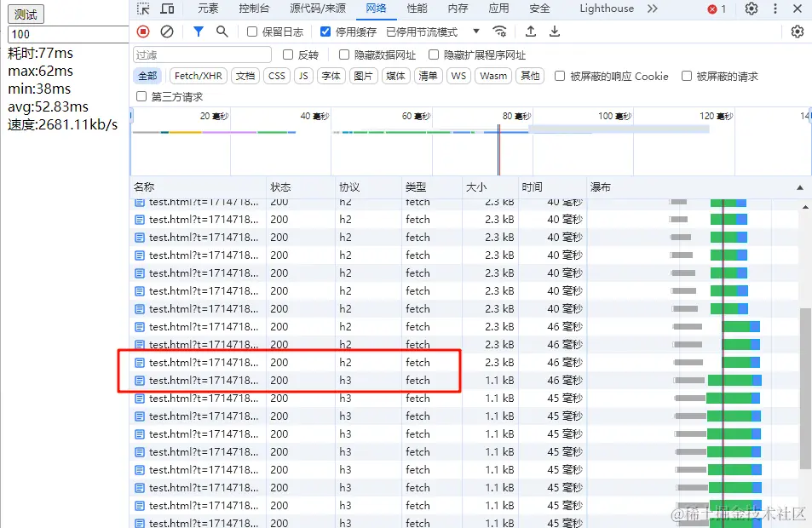Click the avg:52.83ms result text

49,106
